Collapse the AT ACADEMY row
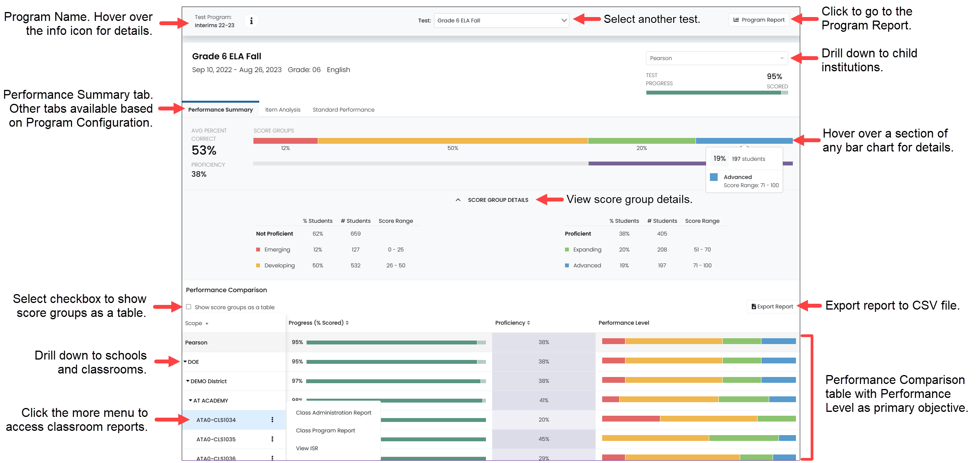 pos(191,400)
